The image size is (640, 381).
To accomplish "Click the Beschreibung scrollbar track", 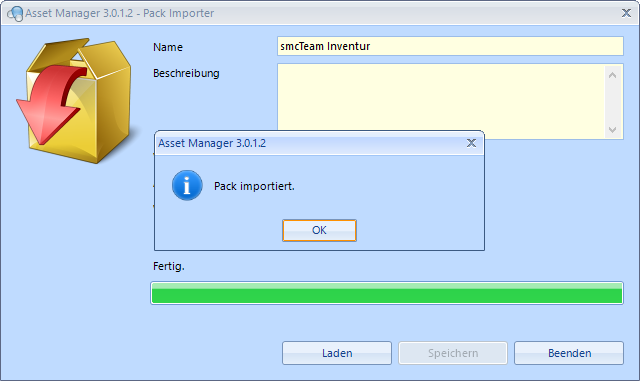I will point(612,102).
